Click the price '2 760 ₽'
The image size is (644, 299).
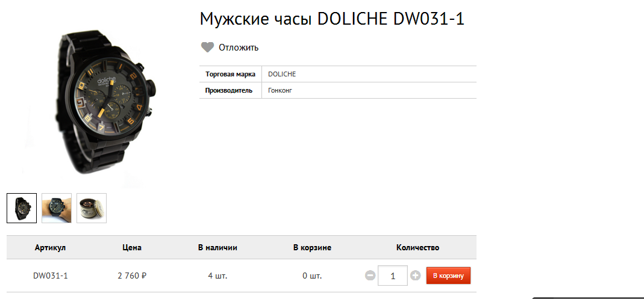coord(132,276)
